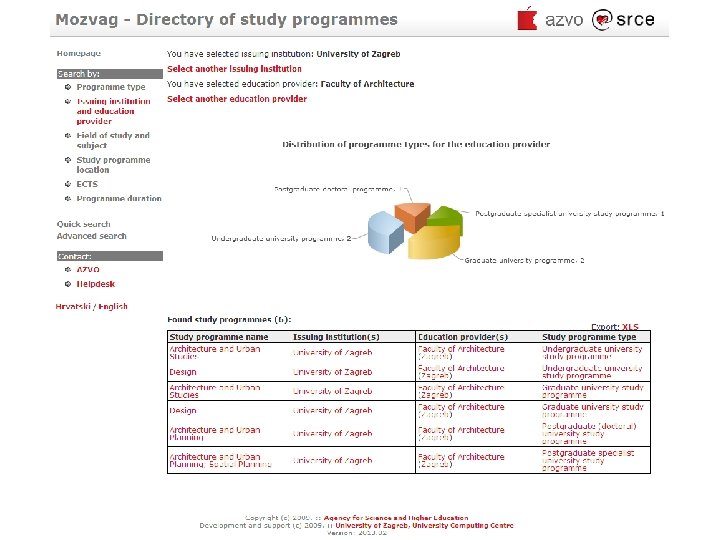The height and width of the screenshot is (540, 720).
Task: Click the Education provider(s) column header
Action: [x=463, y=337]
